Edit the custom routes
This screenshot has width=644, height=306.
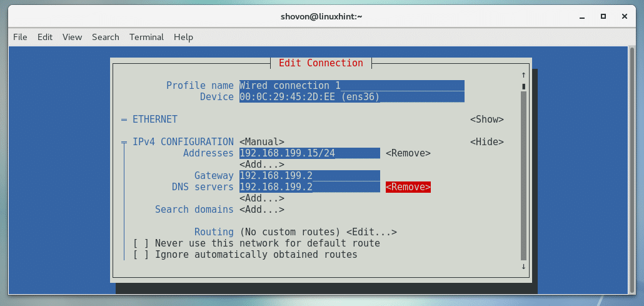click(x=371, y=232)
